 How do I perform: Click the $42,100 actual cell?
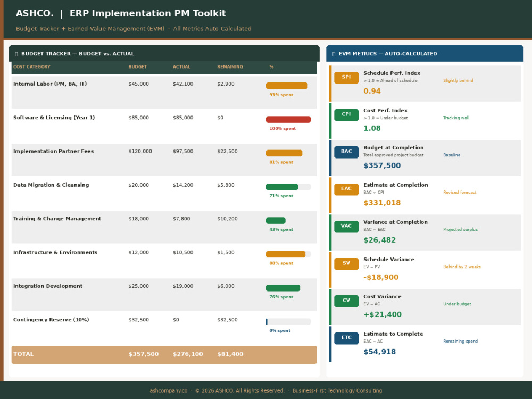(x=183, y=84)
